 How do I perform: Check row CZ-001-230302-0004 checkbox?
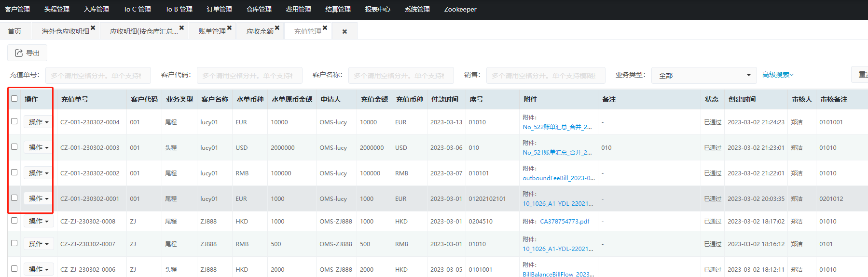(x=14, y=121)
